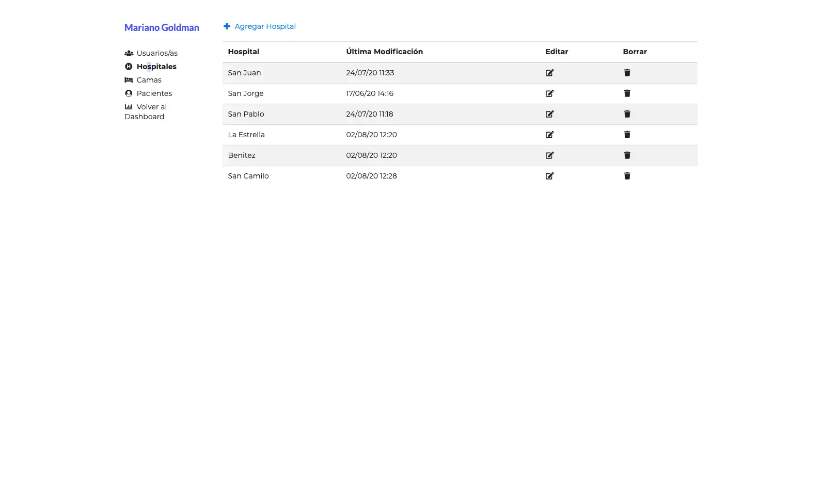
Task: Click the dashboard chart icon
Action: coord(129,107)
